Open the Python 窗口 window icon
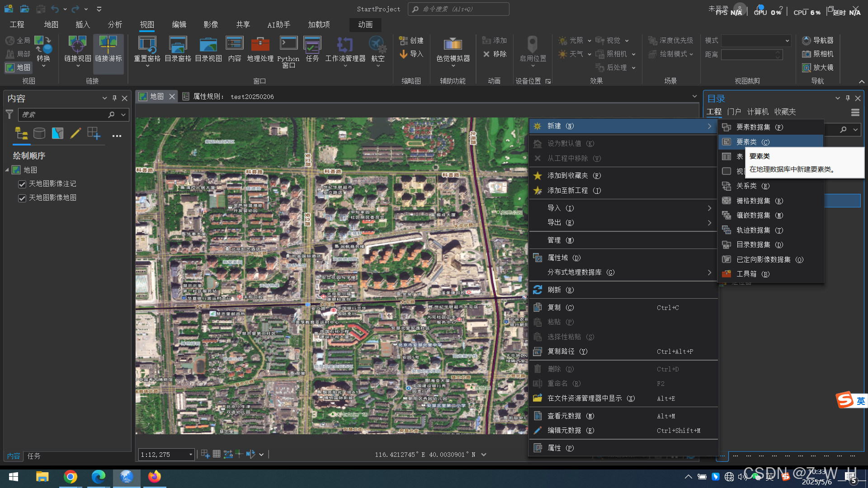 pos(288,44)
